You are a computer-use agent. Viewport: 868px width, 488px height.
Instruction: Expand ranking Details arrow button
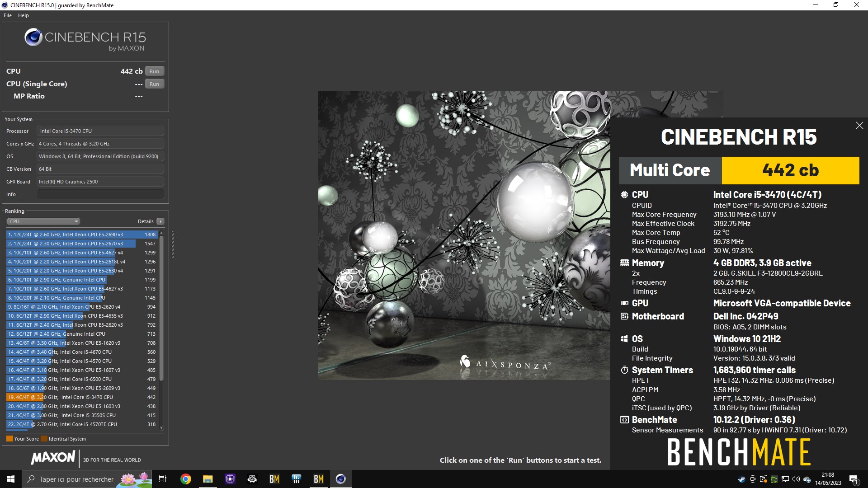pyautogui.click(x=160, y=221)
